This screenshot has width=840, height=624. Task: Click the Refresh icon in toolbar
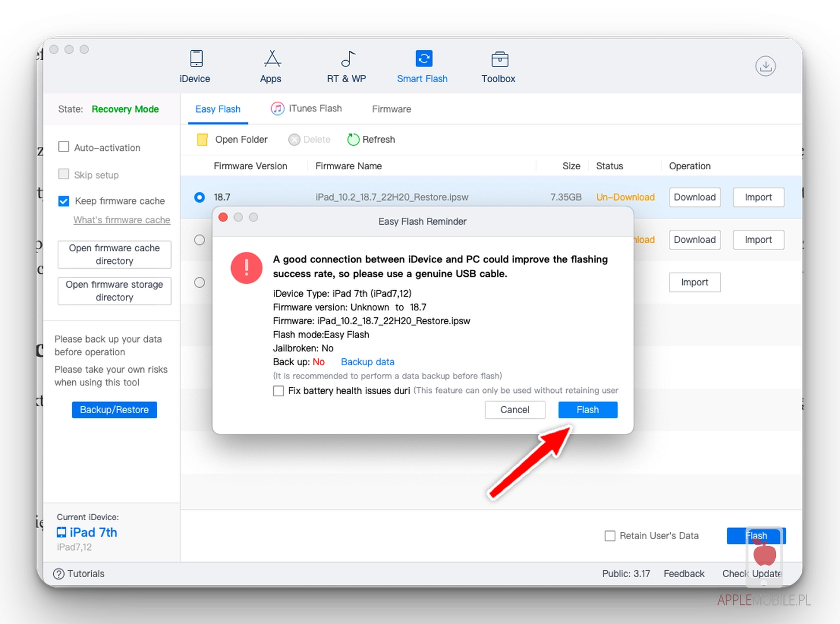pos(353,140)
